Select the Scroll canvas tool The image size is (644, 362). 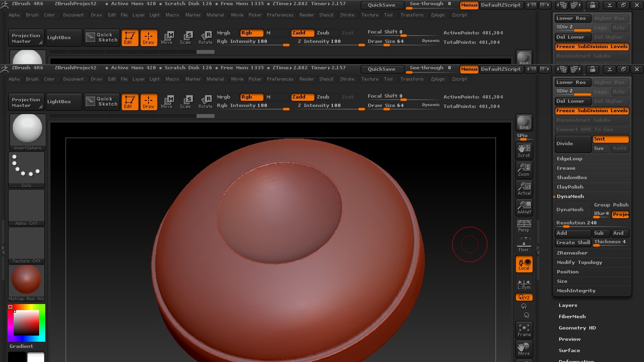pos(524,150)
